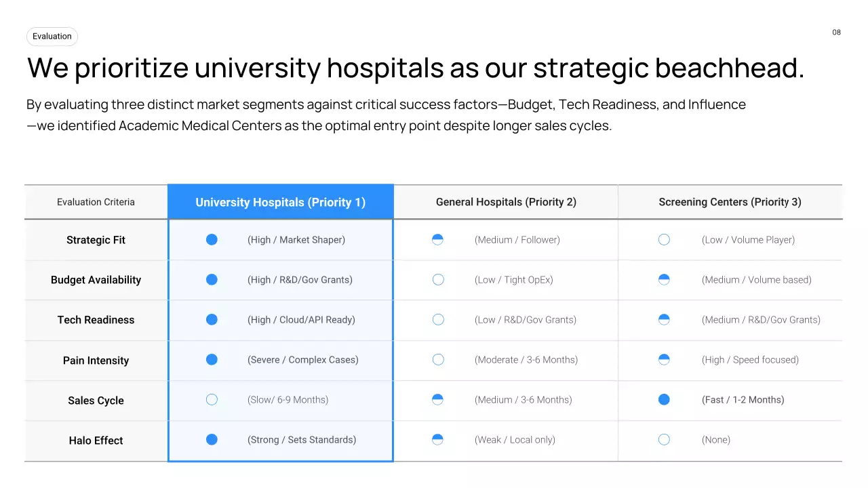This screenshot has height=488, width=868.
Task: Click the half circle for General Hospitals Halo Effect
Action: 437,440
